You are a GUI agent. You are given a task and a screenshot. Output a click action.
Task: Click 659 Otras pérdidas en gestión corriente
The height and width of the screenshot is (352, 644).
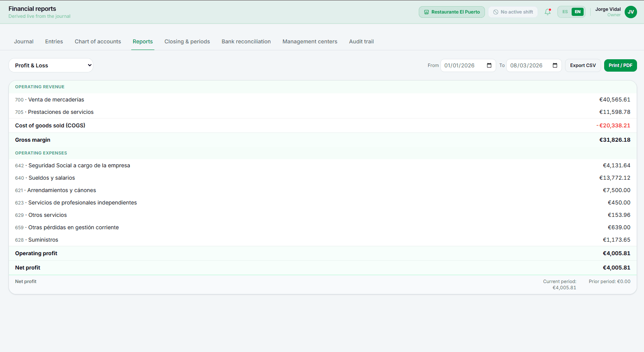[x=323, y=227]
